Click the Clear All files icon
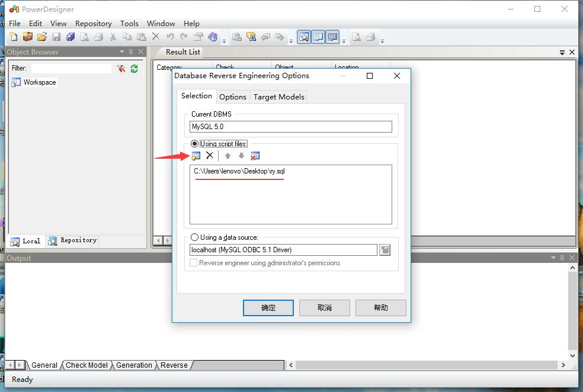The width and height of the screenshot is (583, 392). (255, 156)
